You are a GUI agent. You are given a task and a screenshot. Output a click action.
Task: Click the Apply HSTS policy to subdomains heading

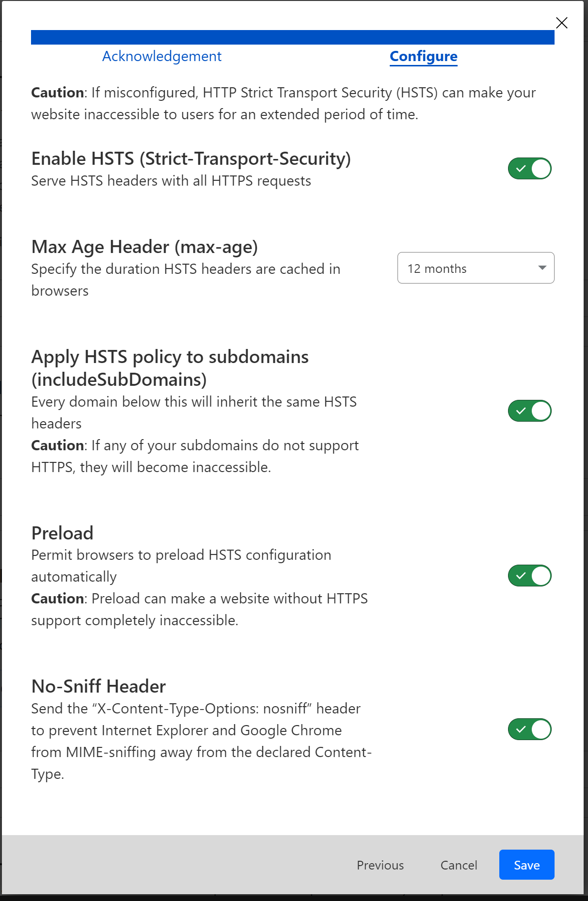click(170, 368)
